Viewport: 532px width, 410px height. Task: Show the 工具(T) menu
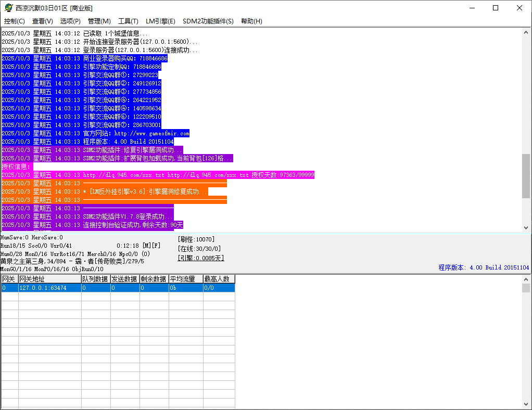click(128, 21)
